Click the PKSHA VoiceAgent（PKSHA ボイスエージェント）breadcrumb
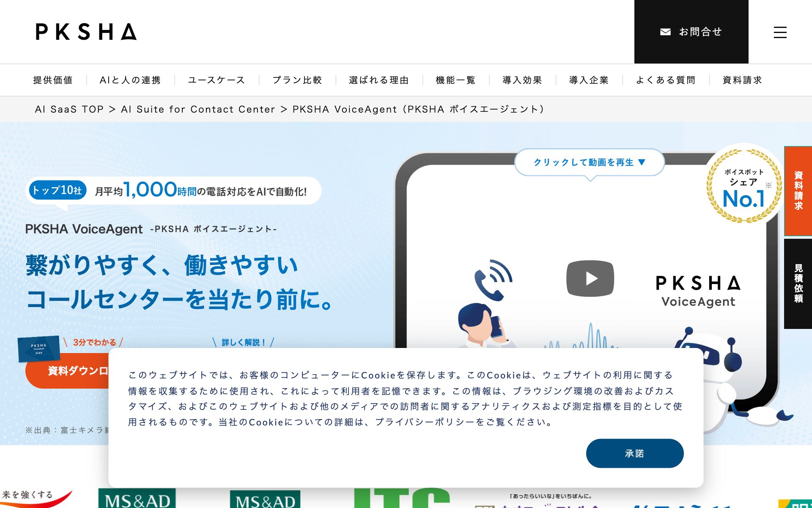Viewport: 812px width, 508px height. pyautogui.click(x=419, y=109)
